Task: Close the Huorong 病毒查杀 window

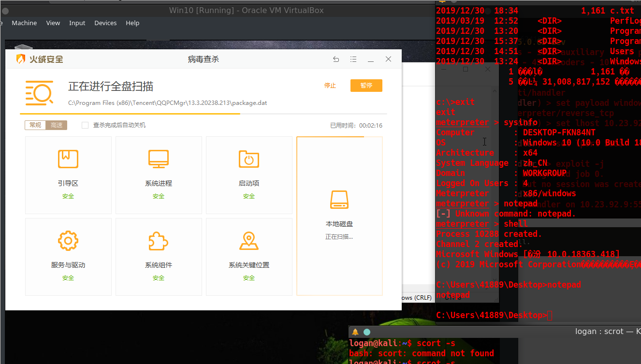Action: 388,59
